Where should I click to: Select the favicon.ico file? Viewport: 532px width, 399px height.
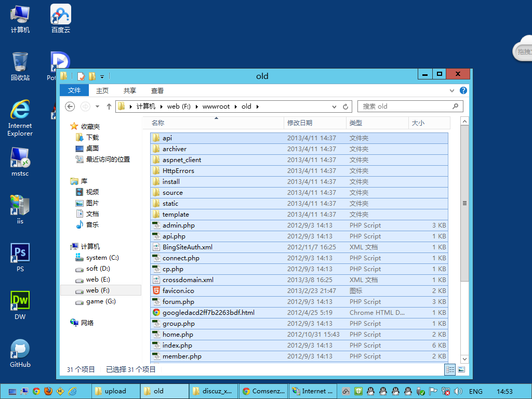(x=299, y=291)
